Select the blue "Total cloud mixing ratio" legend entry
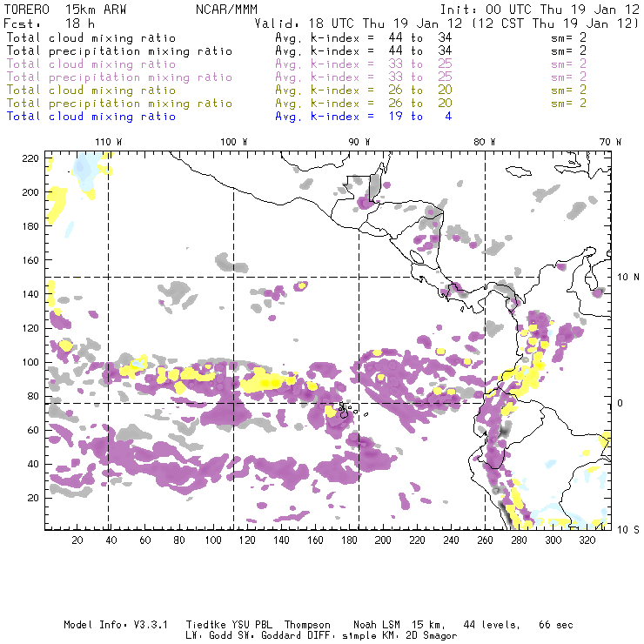Viewport: 644px width, 644px height. tap(91, 117)
